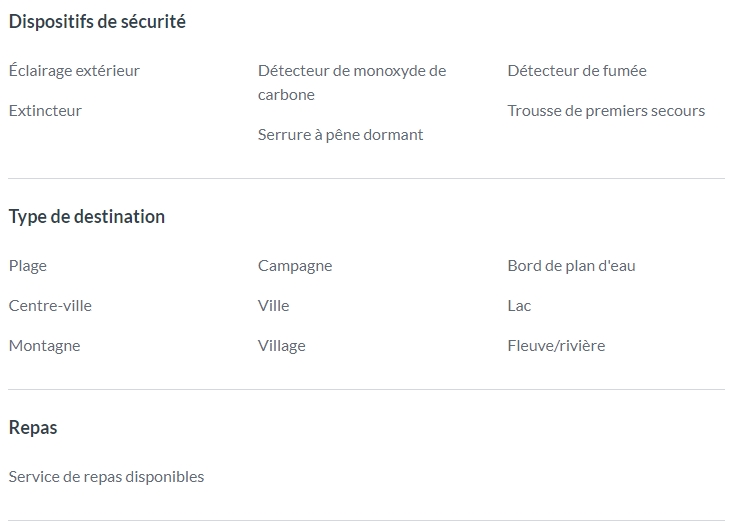Click the Détecteur de fumée entry

(x=577, y=71)
